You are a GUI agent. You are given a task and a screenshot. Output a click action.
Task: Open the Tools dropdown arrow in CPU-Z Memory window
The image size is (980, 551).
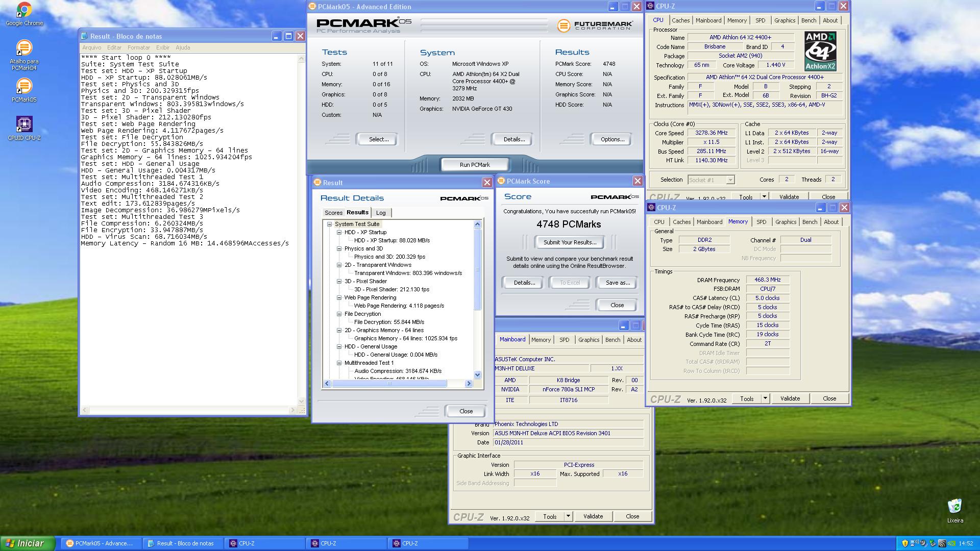765,398
